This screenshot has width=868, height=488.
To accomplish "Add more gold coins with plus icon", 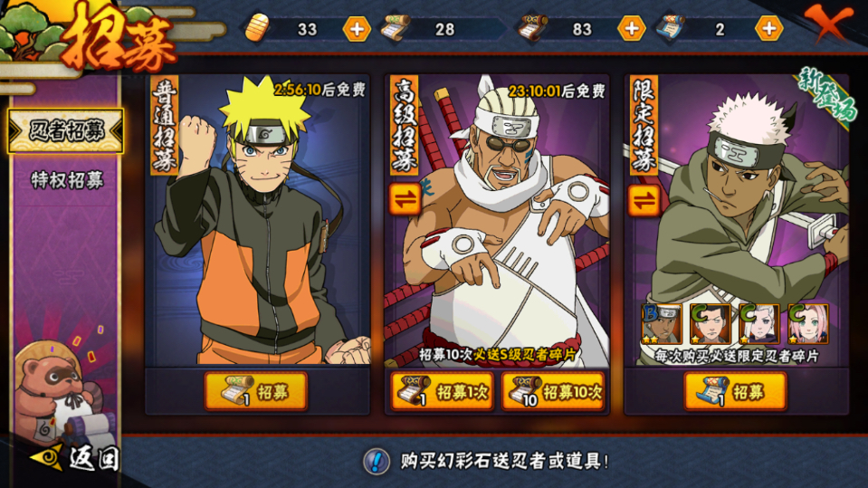I will [357, 29].
